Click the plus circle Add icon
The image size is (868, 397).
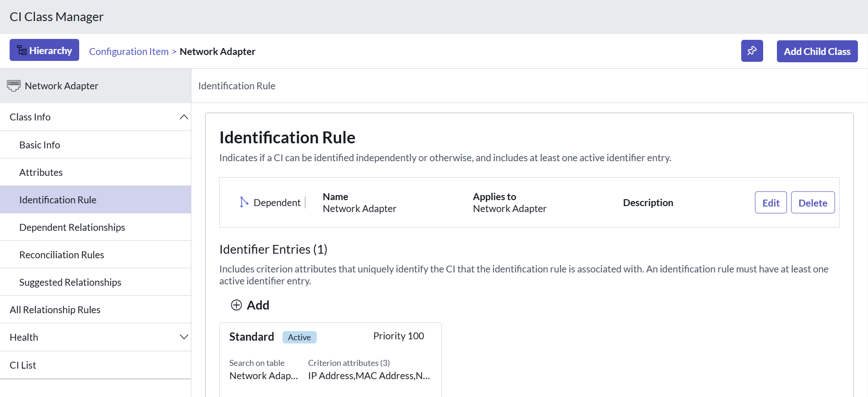(x=236, y=305)
